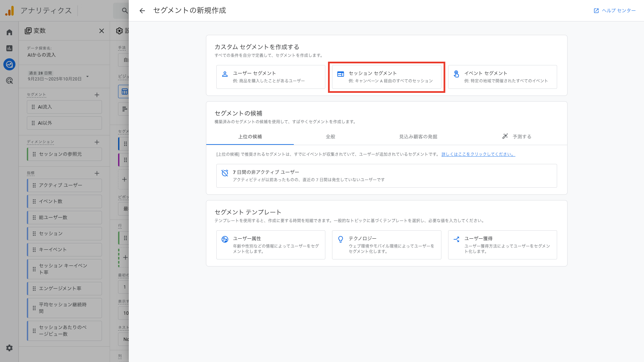This screenshot has width=644, height=362.
Task: Switch to the 全般 tab
Action: pos(330,137)
